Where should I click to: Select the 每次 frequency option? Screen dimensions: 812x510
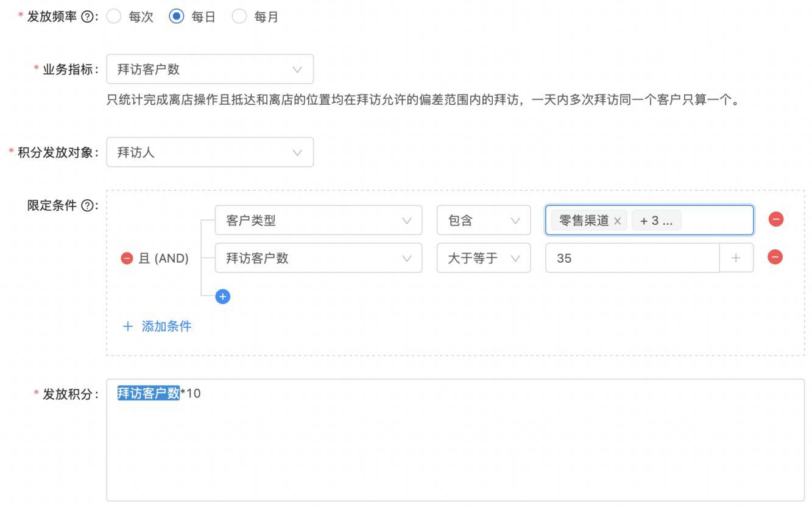click(114, 17)
